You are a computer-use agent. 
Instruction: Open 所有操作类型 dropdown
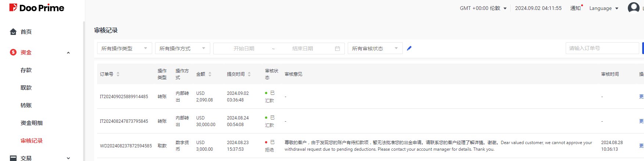click(125, 48)
